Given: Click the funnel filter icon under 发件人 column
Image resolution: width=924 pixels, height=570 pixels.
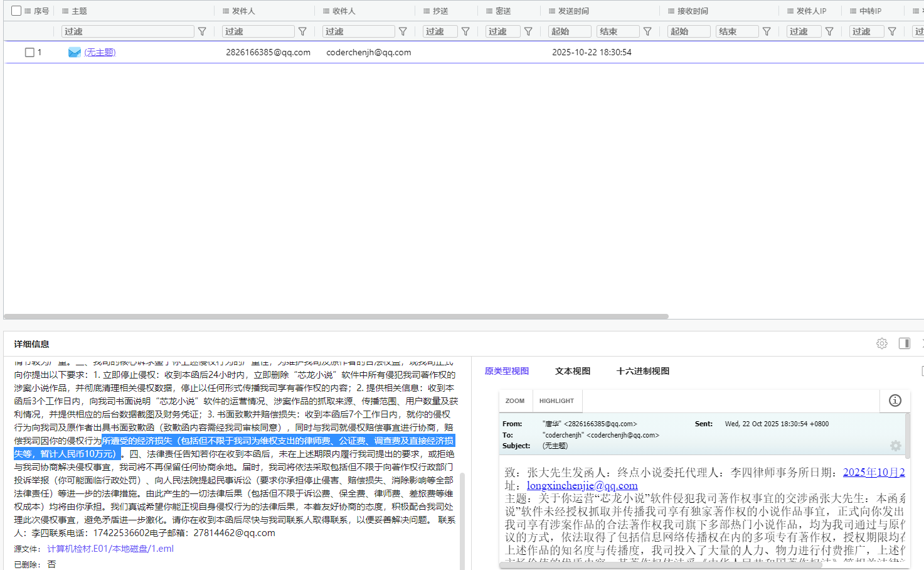Looking at the screenshot, I should [302, 31].
